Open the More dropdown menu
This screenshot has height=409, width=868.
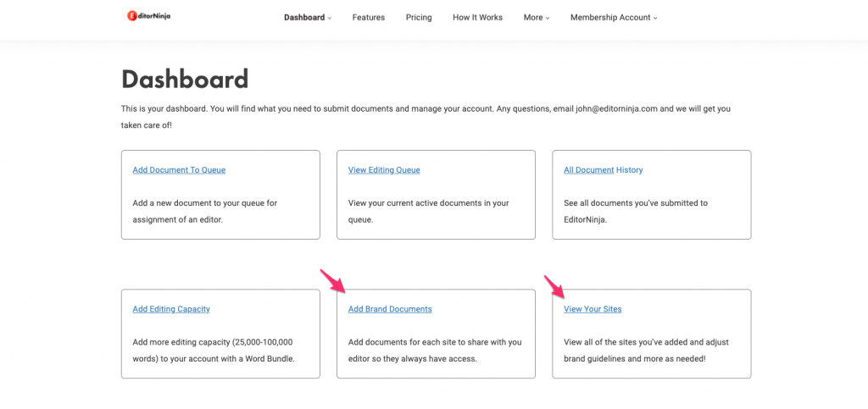[x=537, y=18]
